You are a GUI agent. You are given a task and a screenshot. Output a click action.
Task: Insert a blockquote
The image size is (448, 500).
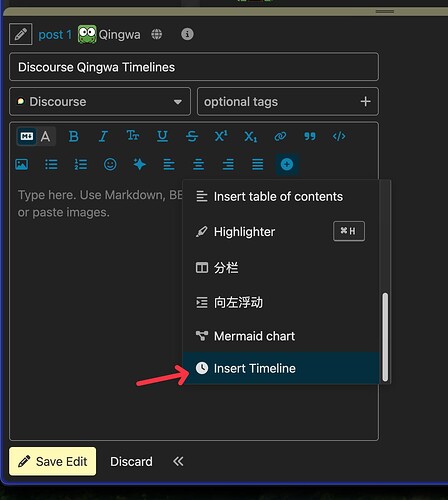click(310, 136)
